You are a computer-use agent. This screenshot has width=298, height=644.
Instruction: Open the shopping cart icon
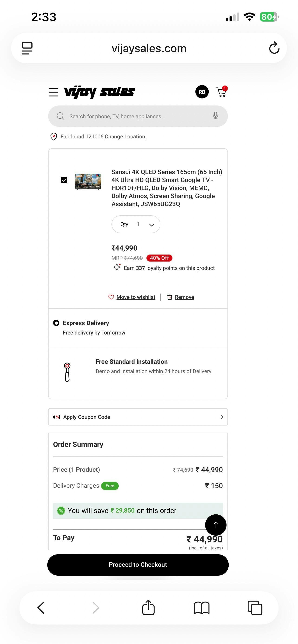pos(221,92)
